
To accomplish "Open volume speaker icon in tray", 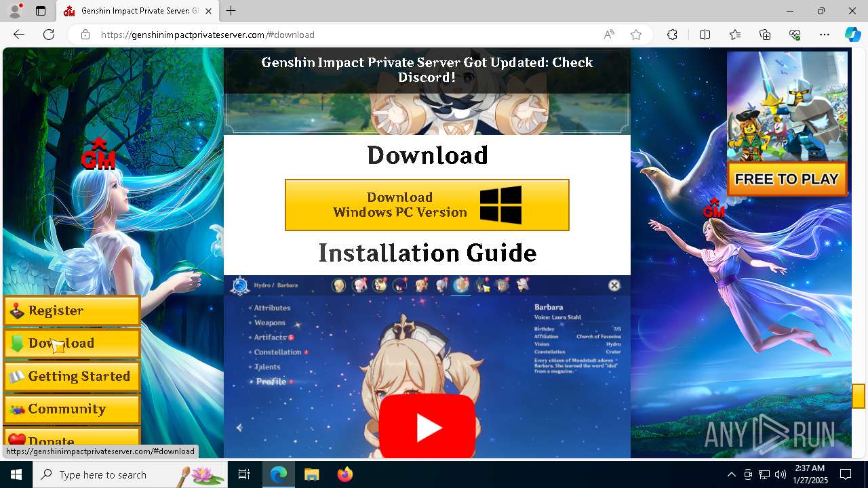I will [x=781, y=474].
